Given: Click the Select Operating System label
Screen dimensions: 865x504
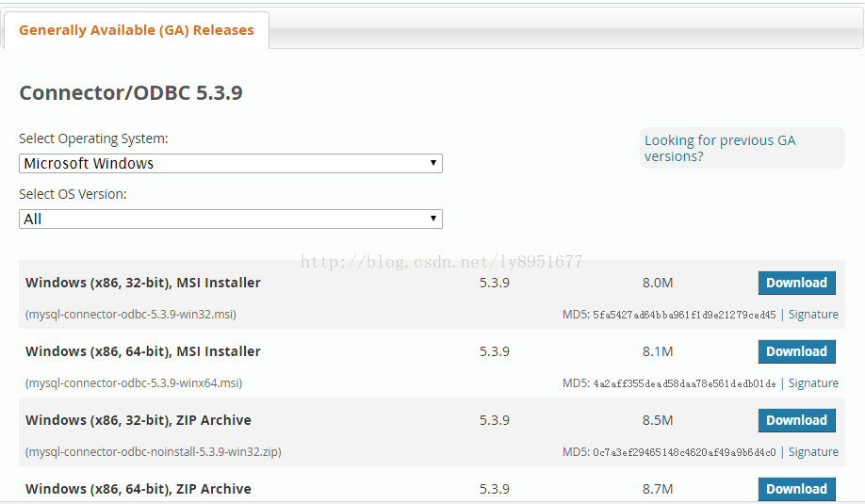Looking at the screenshot, I should tap(93, 139).
